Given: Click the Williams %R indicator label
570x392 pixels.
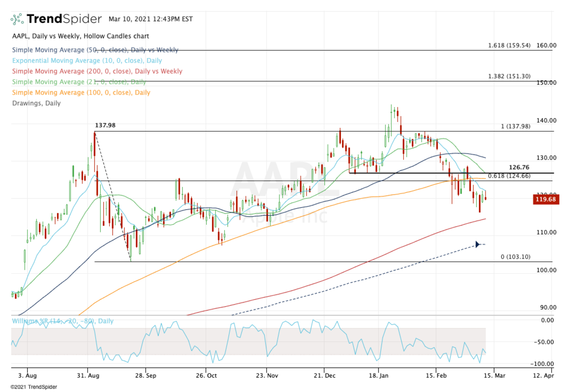Looking at the screenshot, I should [x=62, y=321].
